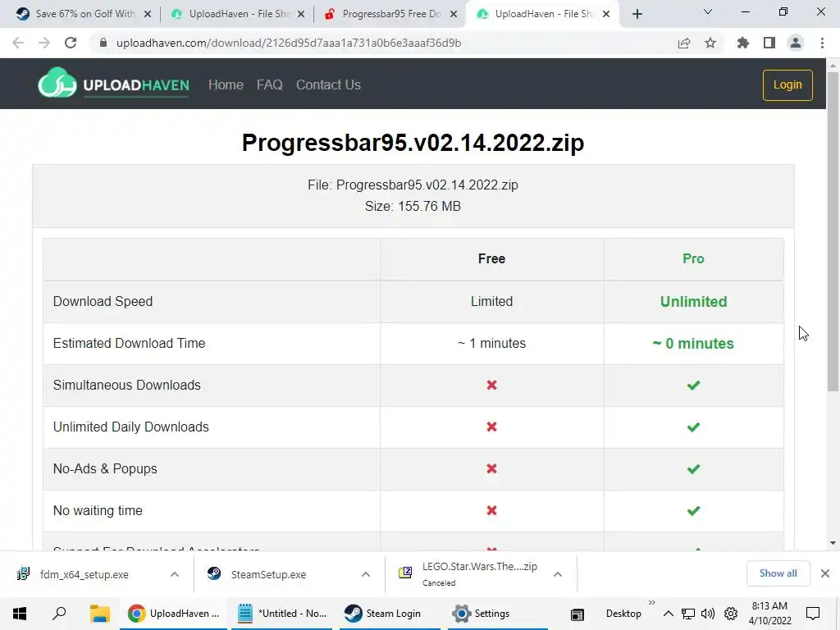Open Contact Us in site navigation
Screen dimensions: 840x630
[328, 84]
